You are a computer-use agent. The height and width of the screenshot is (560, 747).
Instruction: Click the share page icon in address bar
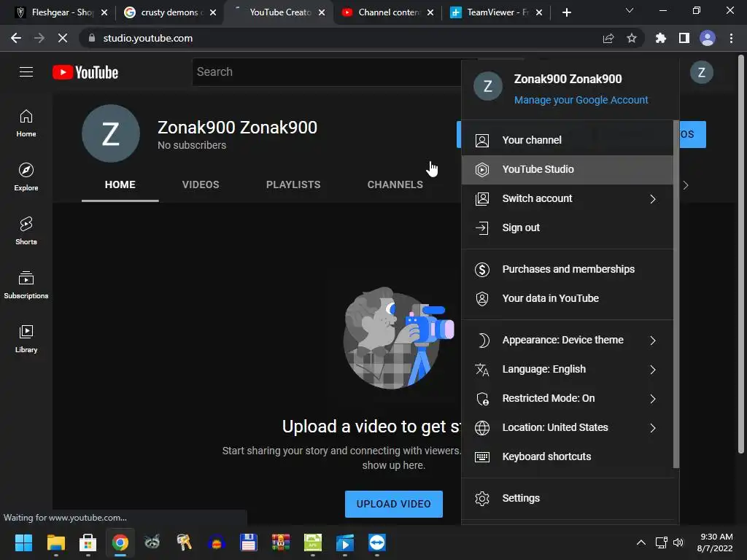(608, 38)
